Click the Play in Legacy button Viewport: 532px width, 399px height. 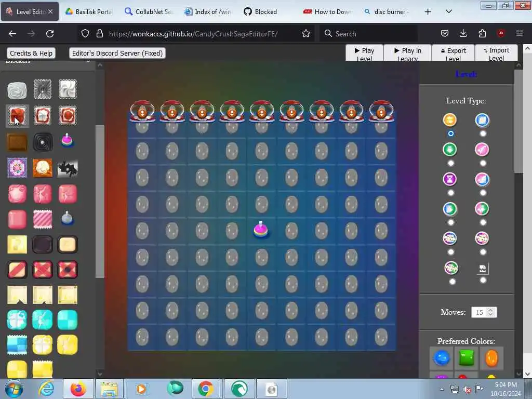tap(407, 53)
